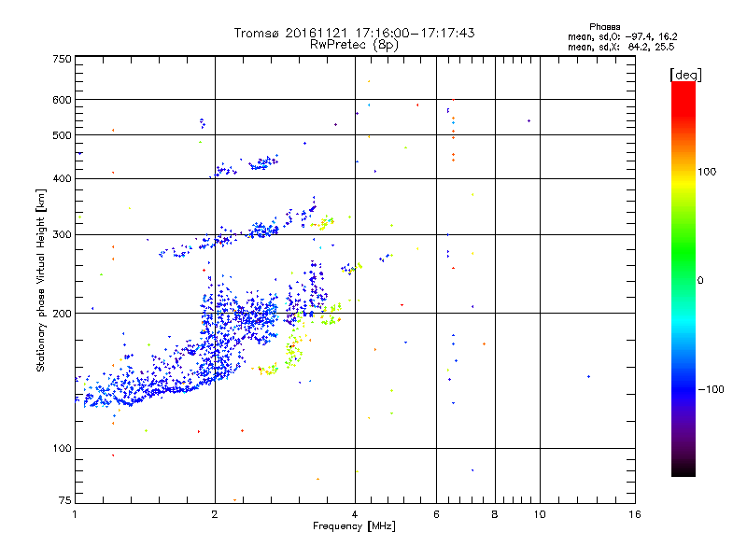Click the x-axis tick label '16'

tap(635, 514)
